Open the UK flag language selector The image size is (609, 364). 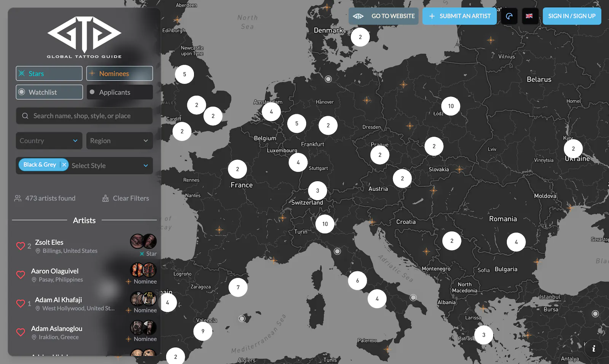(529, 16)
